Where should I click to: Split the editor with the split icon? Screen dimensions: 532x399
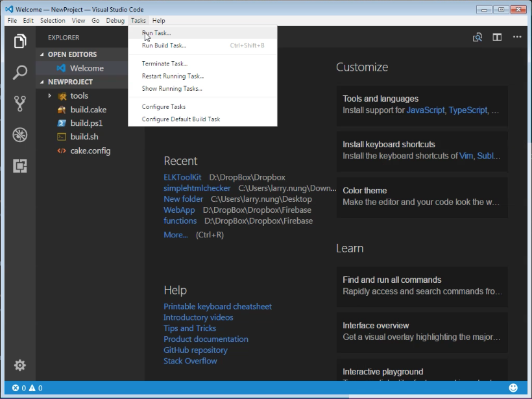[497, 37]
